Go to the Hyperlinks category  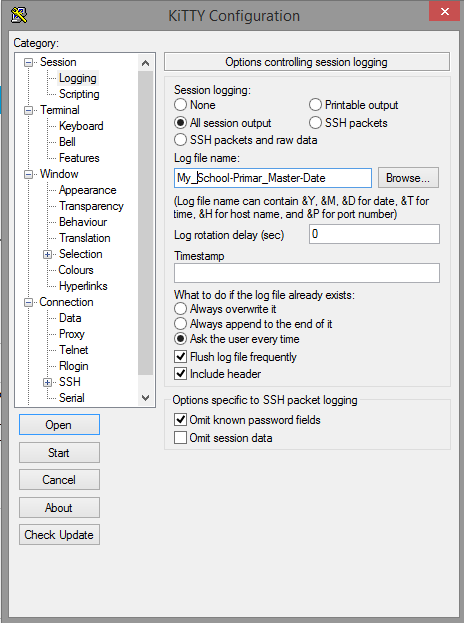(x=83, y=286)
